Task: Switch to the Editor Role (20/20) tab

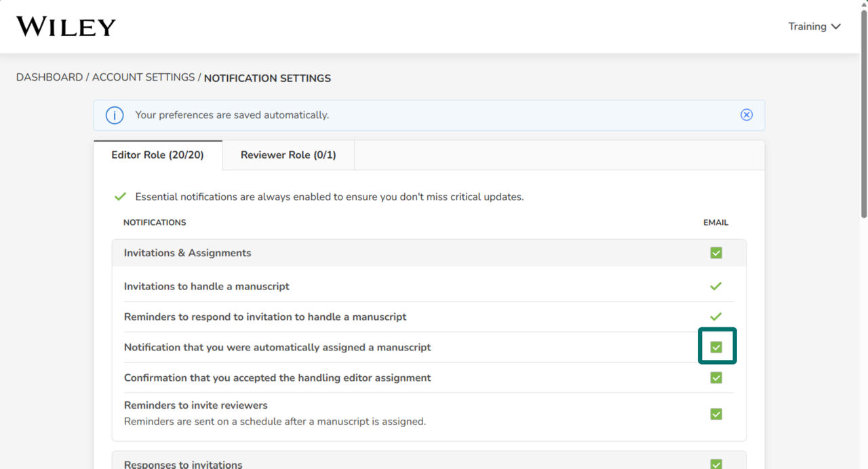Action: (158, 155)
